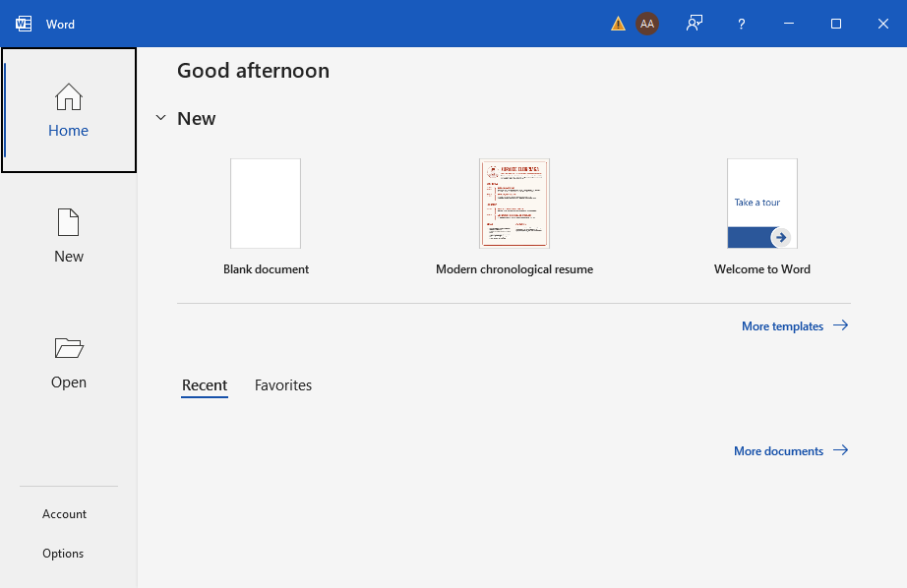Select the Home icon in the sidebar
The width and height of the screenshot is (907, 588).
coord(68,97)
